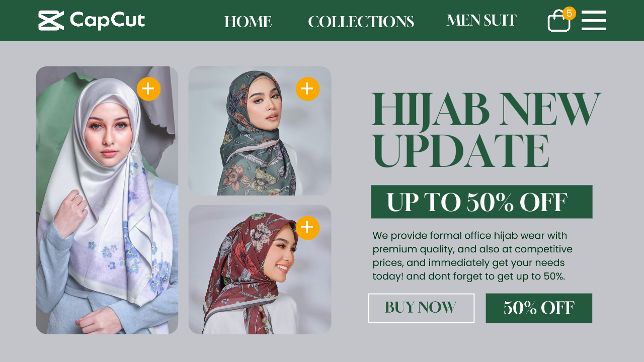Click the formal office hijab description paragraph

click(472, 256)
